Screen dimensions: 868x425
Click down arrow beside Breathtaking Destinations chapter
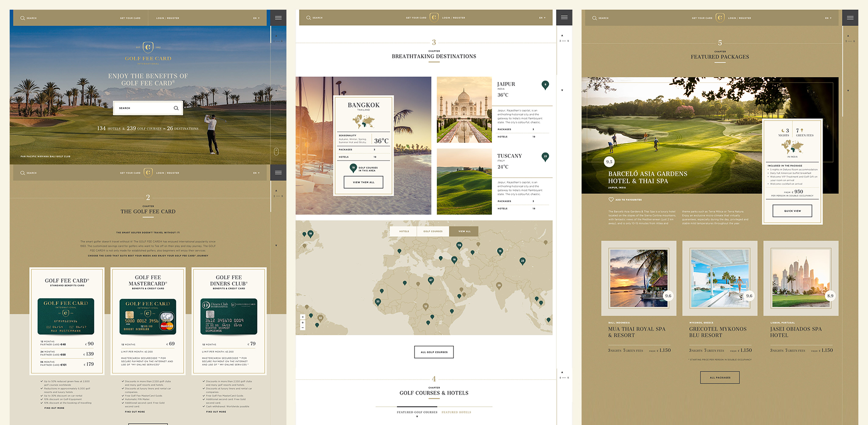[x=562, y=90]
